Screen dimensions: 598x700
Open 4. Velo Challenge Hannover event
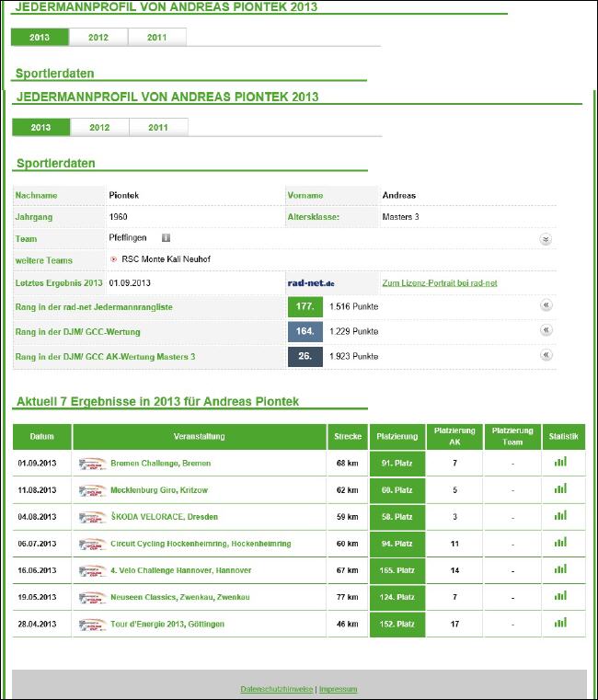coord(180,570)
